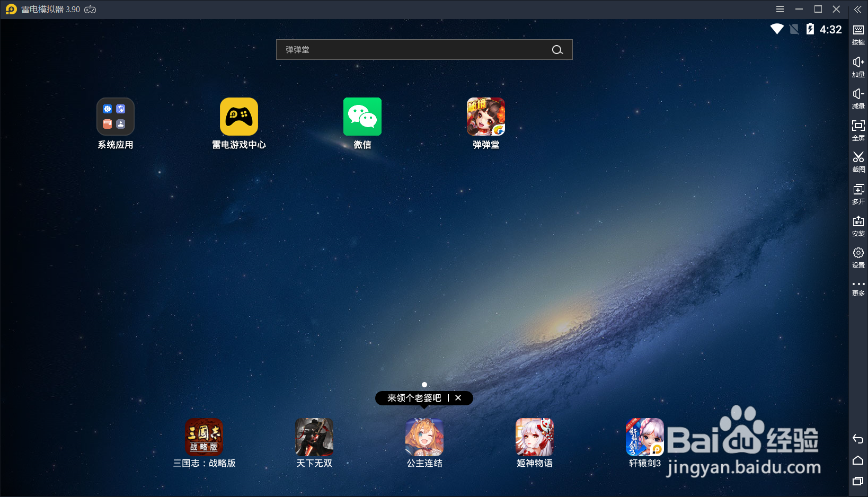Close the 来领个老婆吧 tooltip
Screen dimensions: 868x497
(458, 398)
